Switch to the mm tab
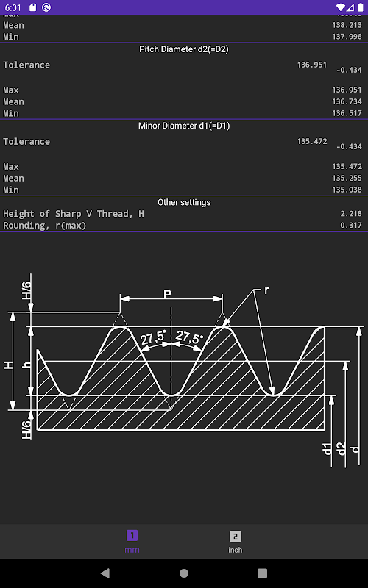The image size is (368, 588). (x=132, y=542)
